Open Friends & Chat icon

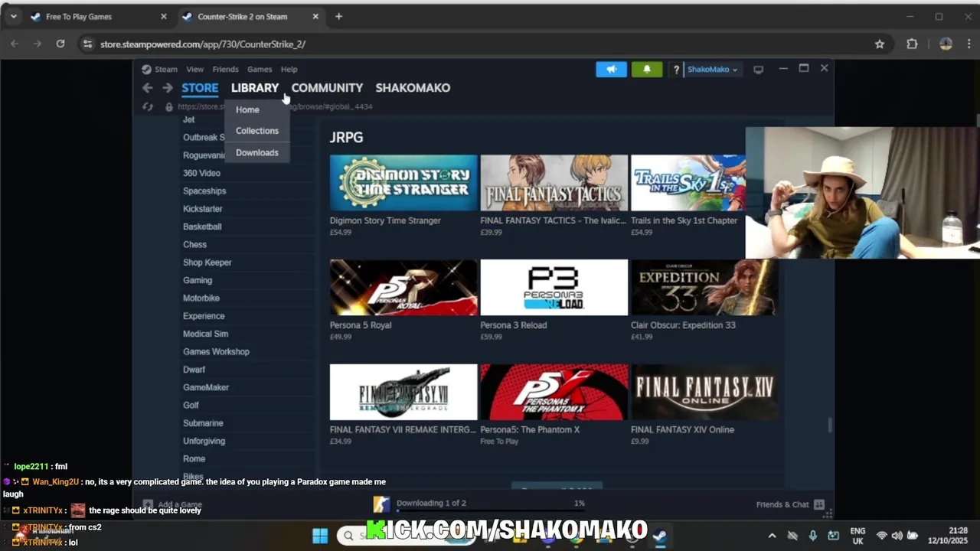pyautogui.click(x=819, y=504)
